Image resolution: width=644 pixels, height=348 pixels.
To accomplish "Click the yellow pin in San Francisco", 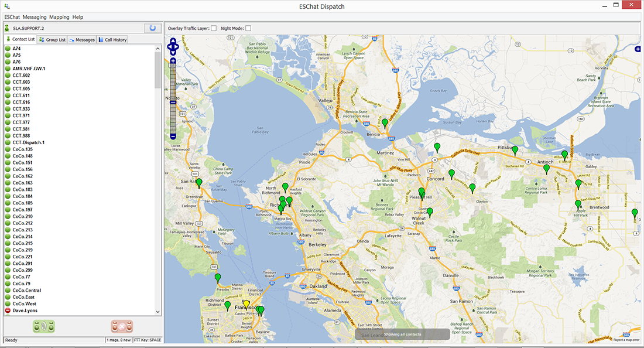I will pos(246,303).
